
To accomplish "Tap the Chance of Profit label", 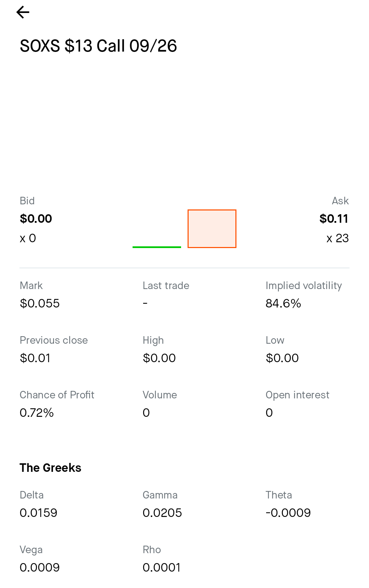I will pos(57,395).
